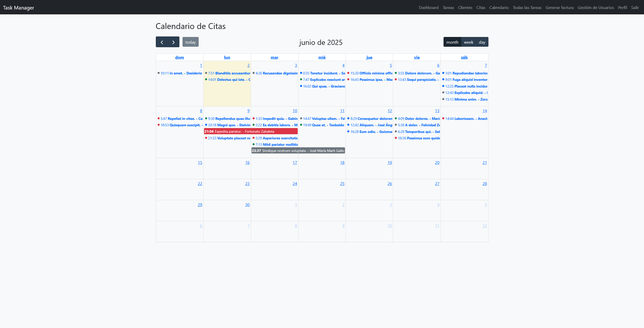Open the 16:28 Eum odio event
Screen dimensions: 644x328
(370, 132)
